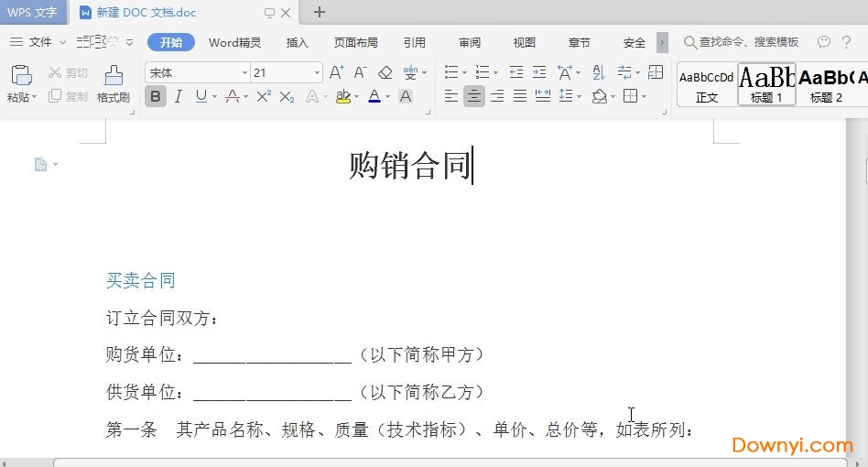Pick the highlight color (ab) swatch

343,97
